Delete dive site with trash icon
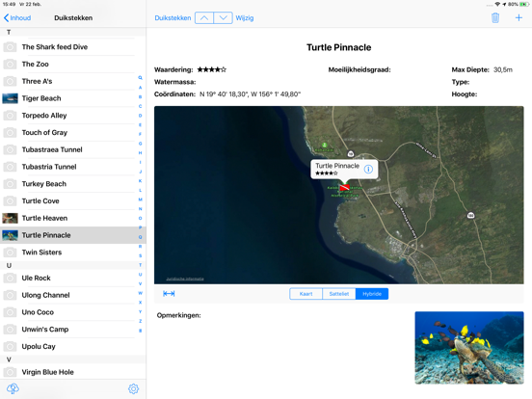The height and width of the screenshot is (399, 532). click(x=495, y=17)
